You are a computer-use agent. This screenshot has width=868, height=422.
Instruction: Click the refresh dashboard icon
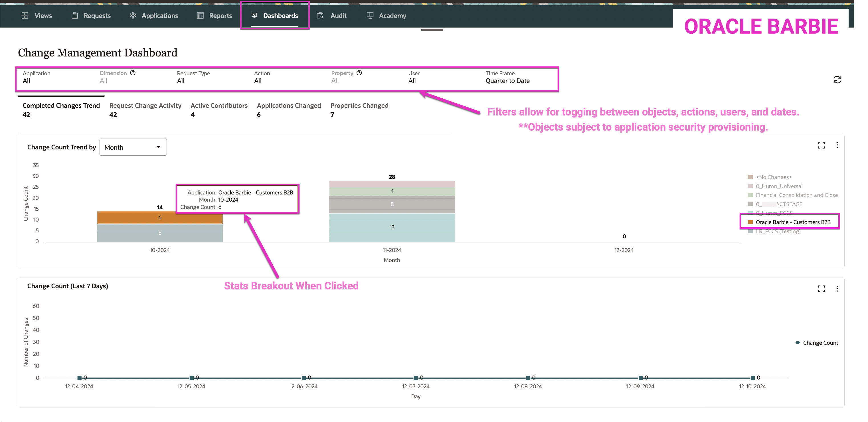[x=837, y=80]
